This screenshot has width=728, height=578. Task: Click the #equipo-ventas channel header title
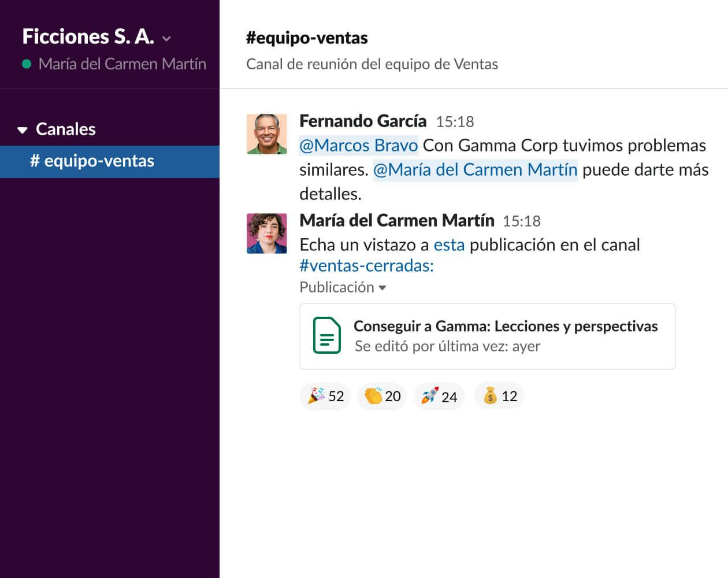point(307,38)
